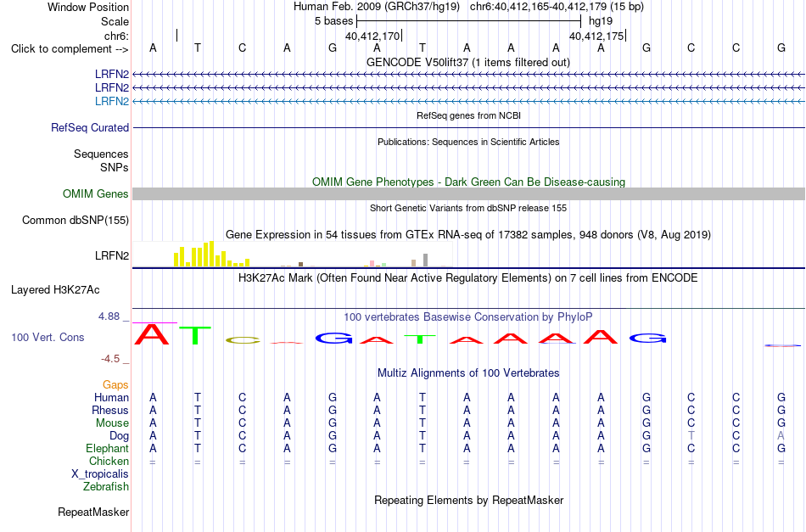806x532 pixels.
Task: Click the faded T in Dog row
Action: click(691, 436)
